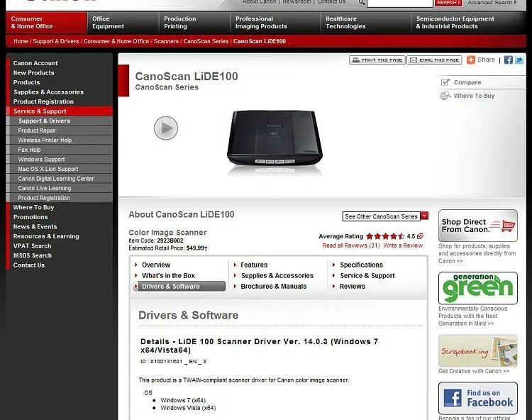Screen dimensions: 532x420
Task: Open Brochures & Manuals tab
Action: coord(274,287)
